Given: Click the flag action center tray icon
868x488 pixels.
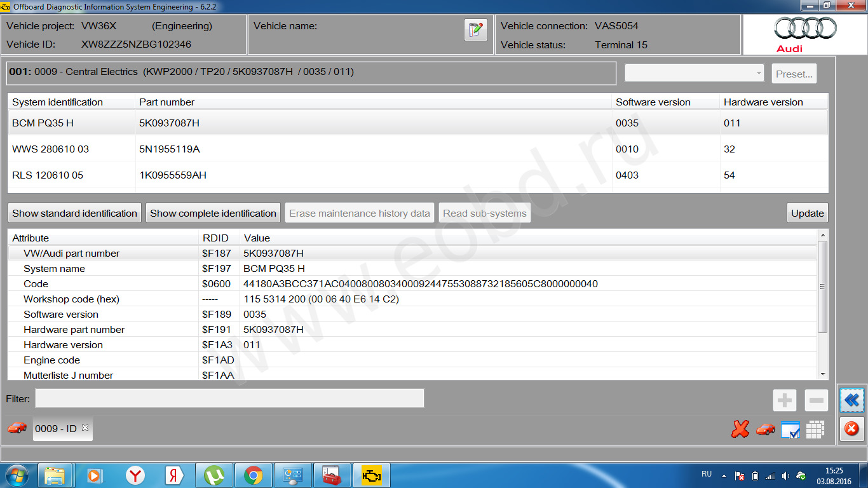Looking at the screenshot, I should point(740,475).
